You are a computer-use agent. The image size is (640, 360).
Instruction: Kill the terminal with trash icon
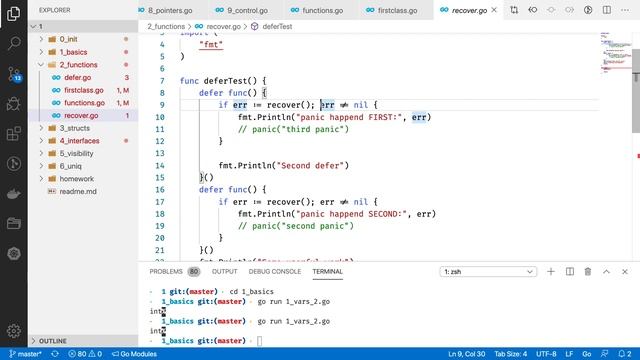click(588, 271)
